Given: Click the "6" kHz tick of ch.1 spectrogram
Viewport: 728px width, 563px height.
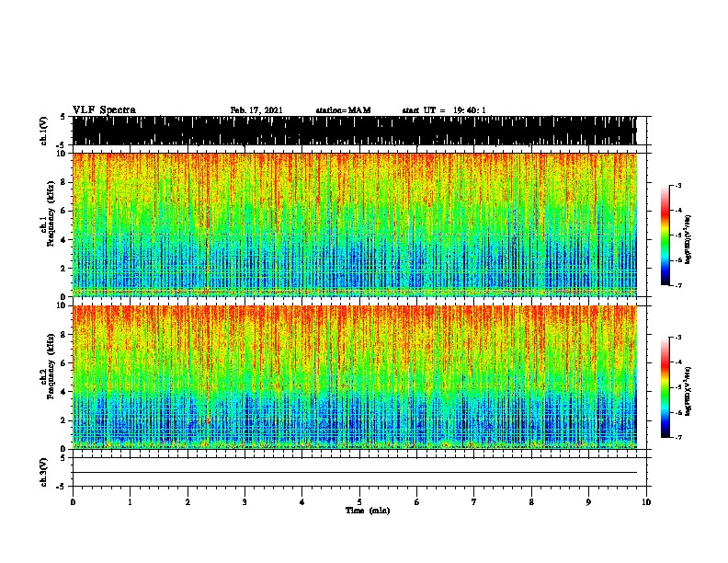Looking at the screenshot, I should pyautogui.click(x=64, y=211).
